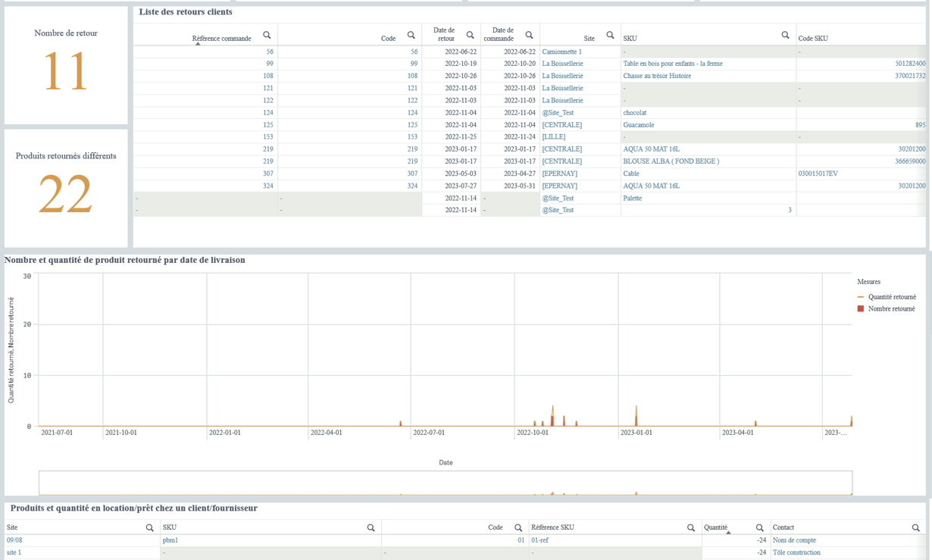Click the 'Nombre retourné' legend label
Screen dimensions: 932x560
click(891, 308)
